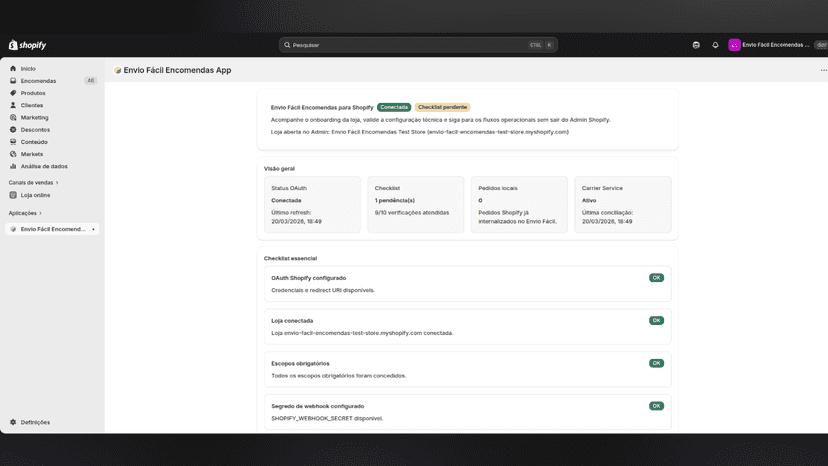Image resolution: width=828 pixels, height=466 pixels.
Task: Select the Pedidos locais card
Action: pos(519,204)
